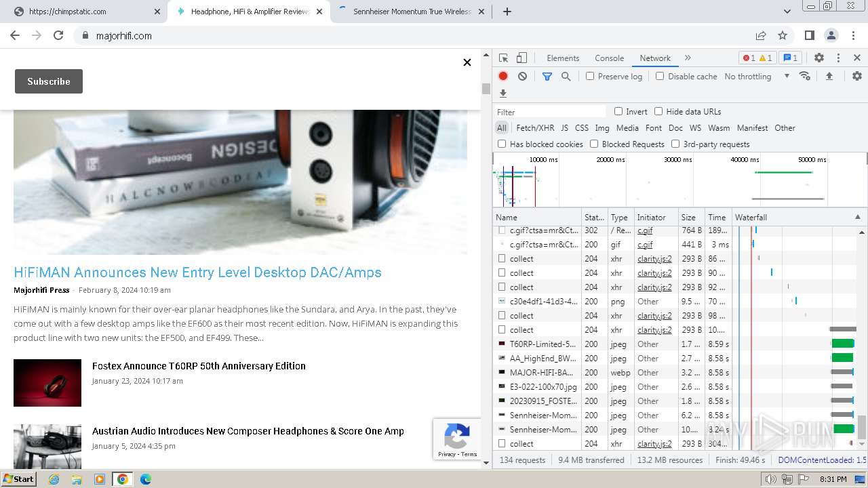The image size is (868, 488).
Task: Sort requests by Type column
Action: coord(620,218)
